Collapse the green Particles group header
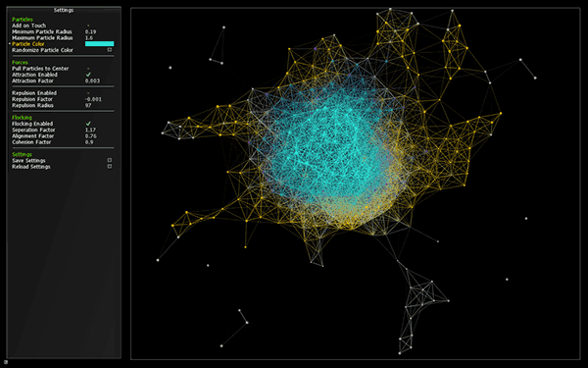The height and width of the screenshot is (368, 588). [x=23, y=20]
